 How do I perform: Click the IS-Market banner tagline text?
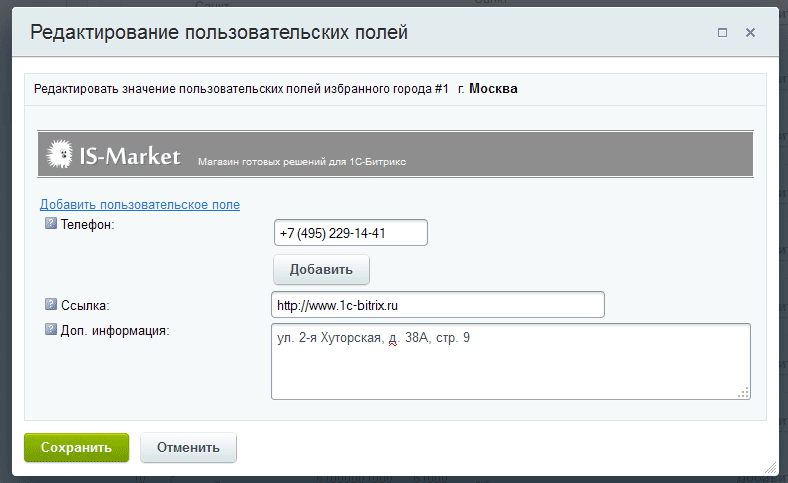(x=302, y=162)
